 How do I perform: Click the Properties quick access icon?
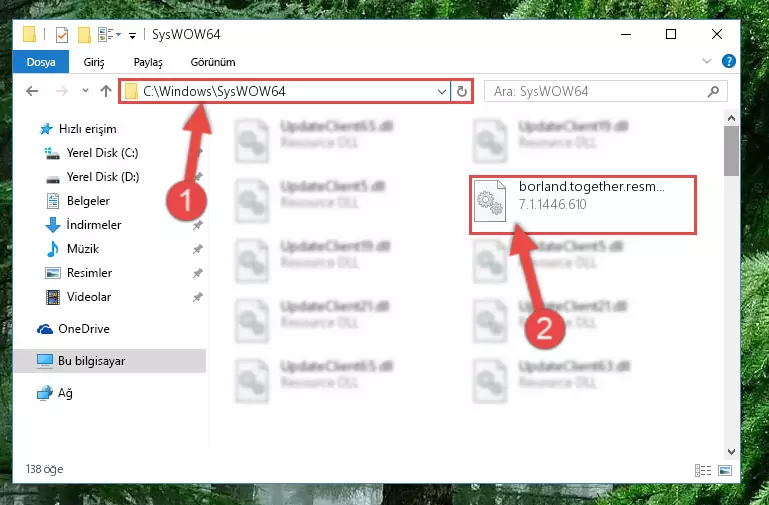click(62, 35)
